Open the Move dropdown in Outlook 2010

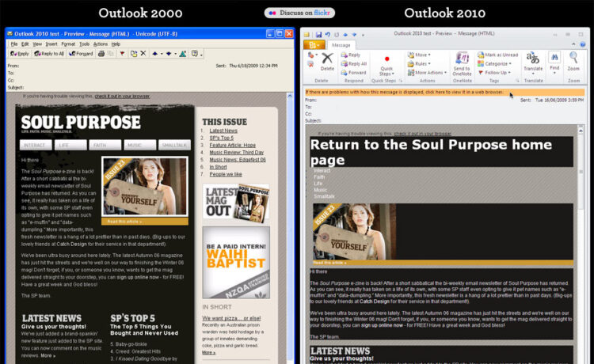coord(419,55)
